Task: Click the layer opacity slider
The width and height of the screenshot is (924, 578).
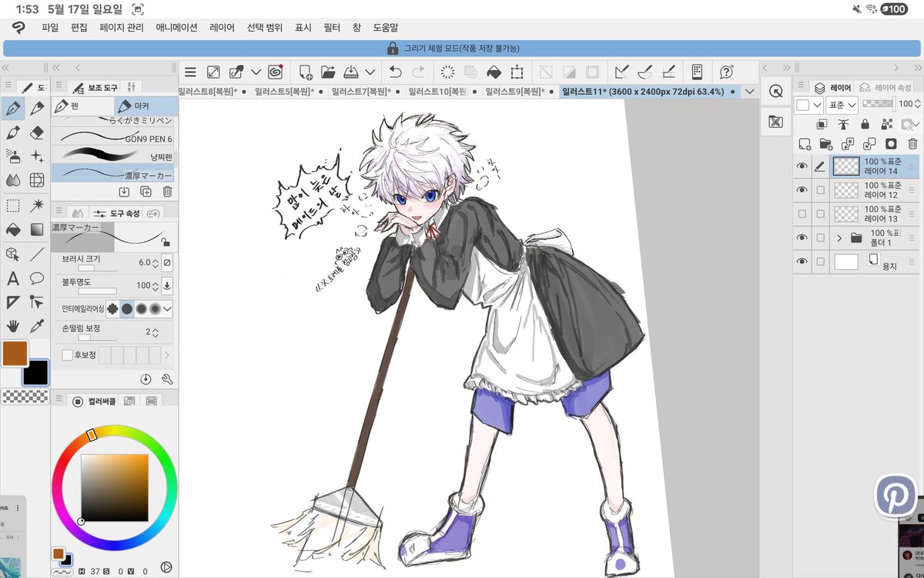Action: coord(879,103)
